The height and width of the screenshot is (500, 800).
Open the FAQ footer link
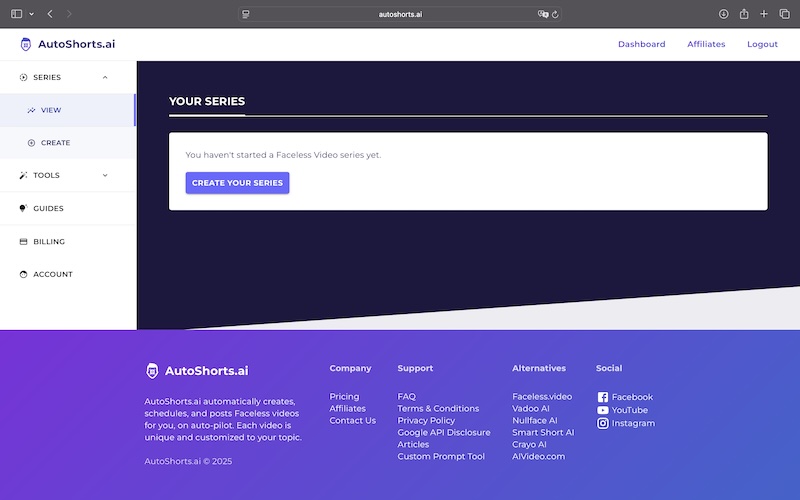(x=407, y=396)
